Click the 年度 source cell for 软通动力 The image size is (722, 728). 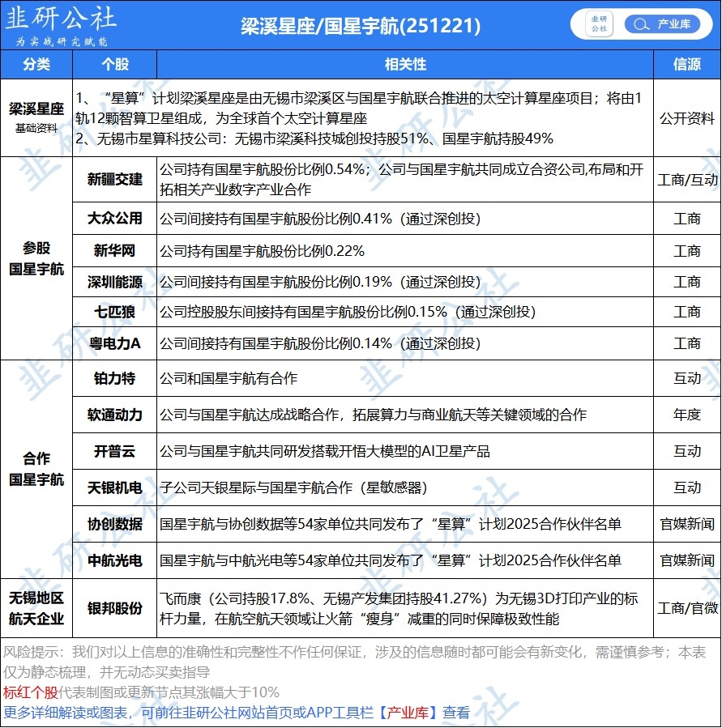pos(686,415)
